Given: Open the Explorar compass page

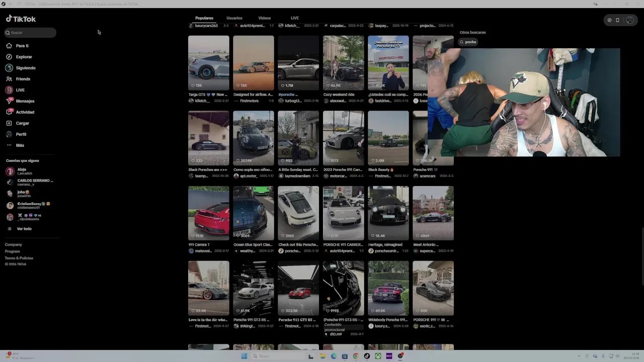Looking at the screenshot, I should [19, 57].
